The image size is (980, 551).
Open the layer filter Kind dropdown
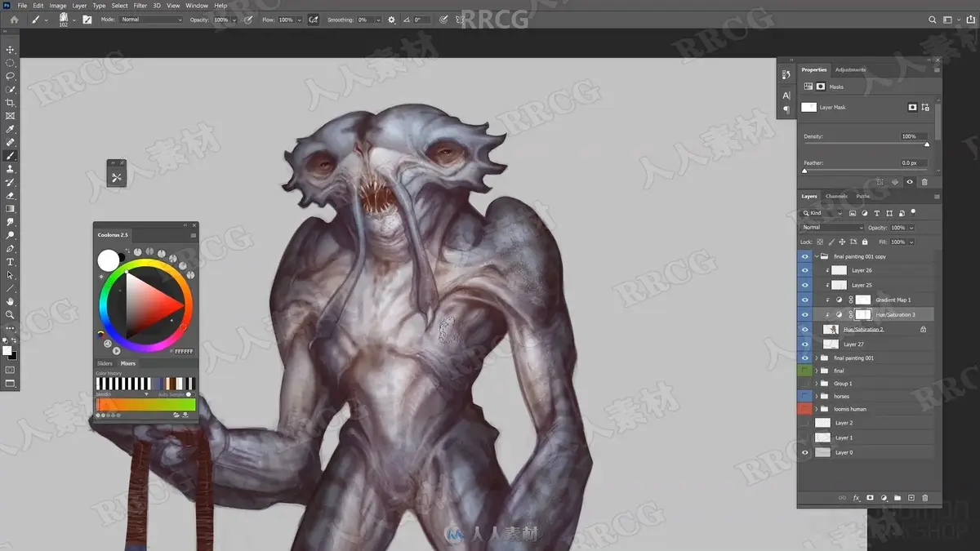click(824, 213)
